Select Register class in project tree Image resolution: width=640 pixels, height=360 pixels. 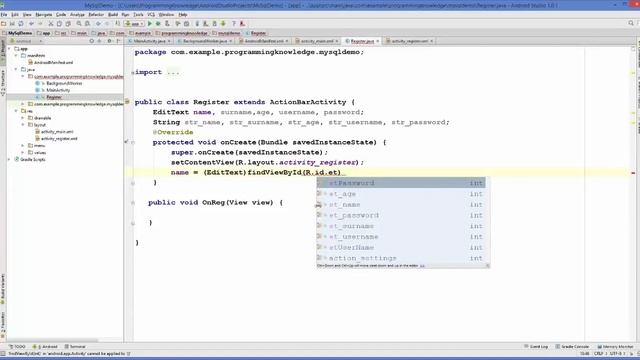(53, 97)
